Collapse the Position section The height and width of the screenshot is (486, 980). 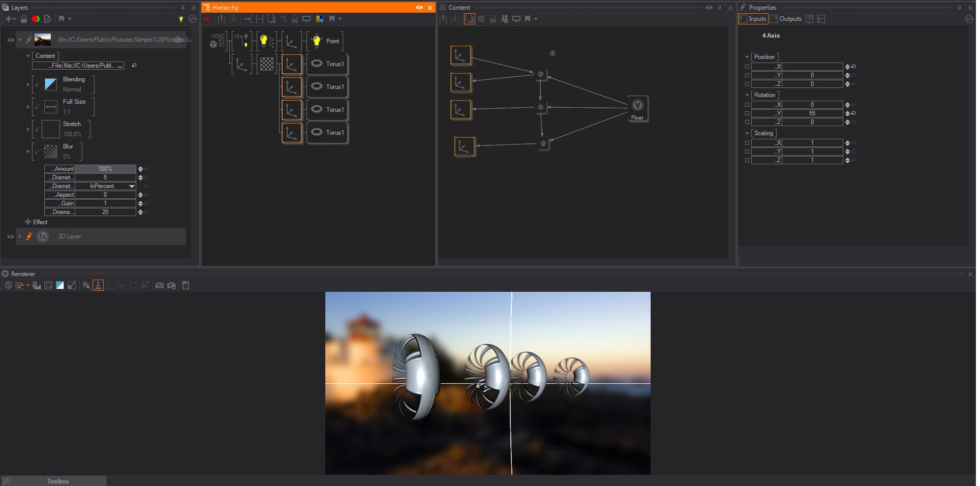click(x=747, y=57)
